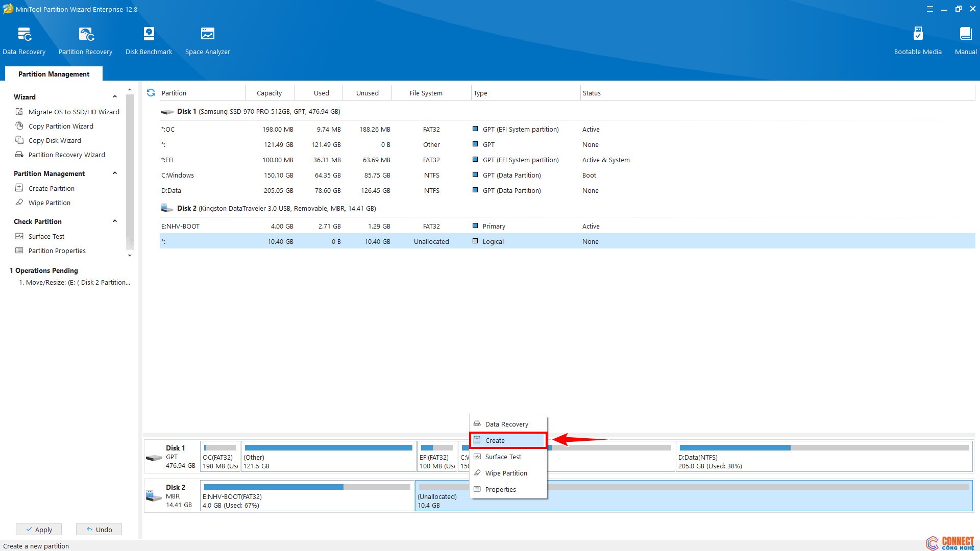
Task: Click the refresh icon beside Partition header
Action: [151, 93]
